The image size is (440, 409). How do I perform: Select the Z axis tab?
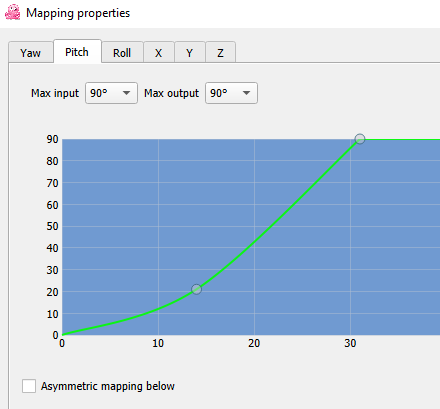click(220, 53)
